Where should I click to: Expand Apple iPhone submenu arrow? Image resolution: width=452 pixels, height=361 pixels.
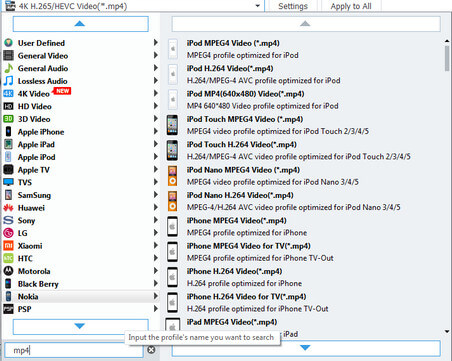click(155, 131)
